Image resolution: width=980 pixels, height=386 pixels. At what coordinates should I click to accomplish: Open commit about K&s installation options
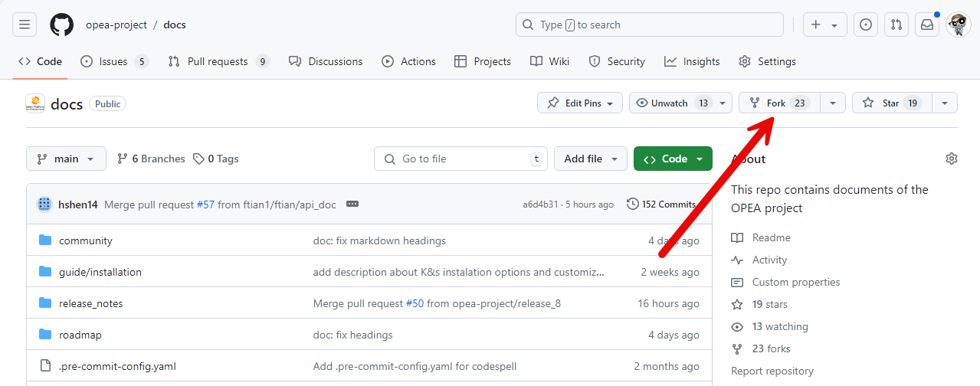coord(459,272)
